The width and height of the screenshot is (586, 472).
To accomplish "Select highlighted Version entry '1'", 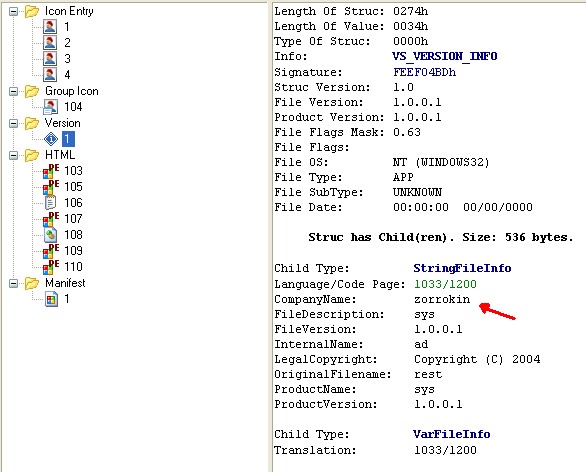I will tap(68, 139).
